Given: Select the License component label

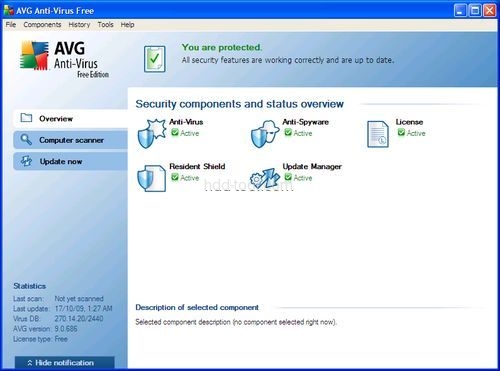Looking at the screenshot, I should tap(409, 122).
